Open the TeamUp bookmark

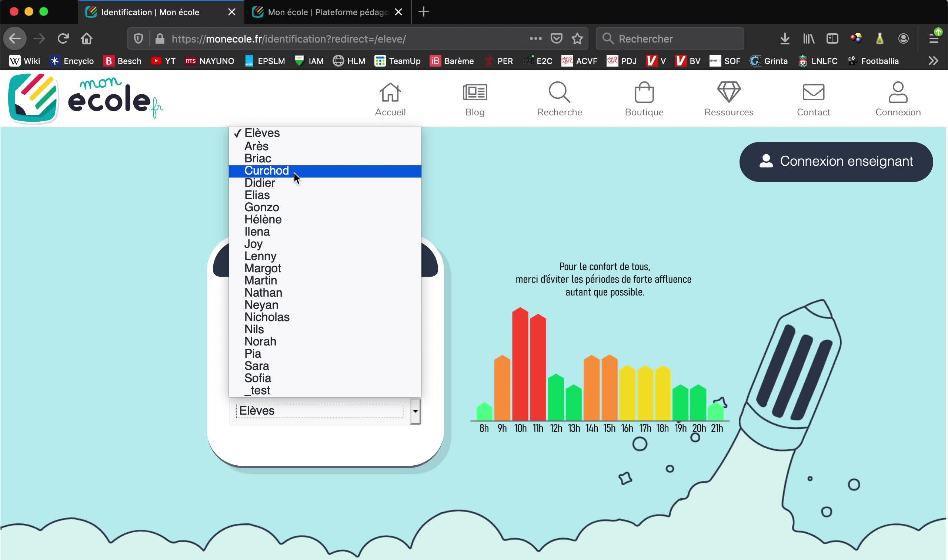397,61
